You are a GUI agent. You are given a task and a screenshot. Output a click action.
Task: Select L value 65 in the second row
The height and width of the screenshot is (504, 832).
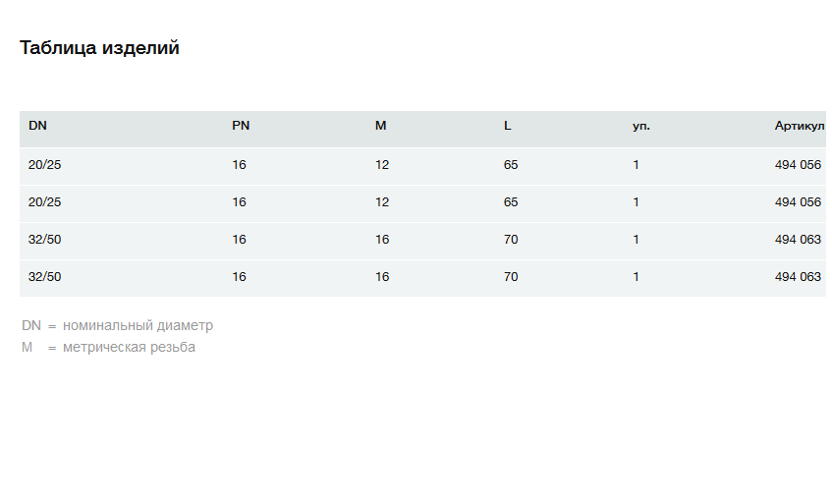point(511,202)
